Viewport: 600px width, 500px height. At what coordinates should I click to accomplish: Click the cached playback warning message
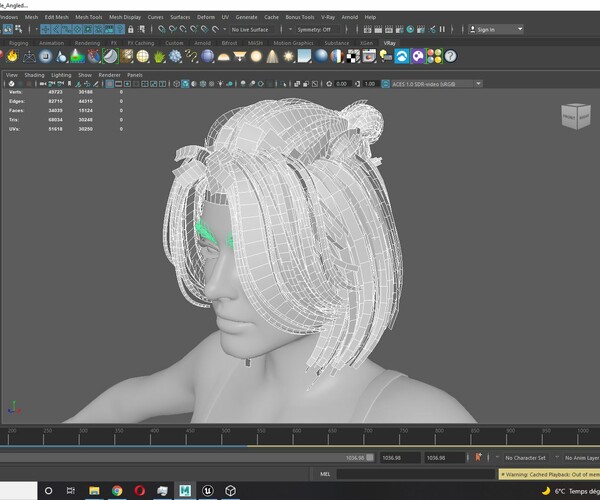point(549,474)
